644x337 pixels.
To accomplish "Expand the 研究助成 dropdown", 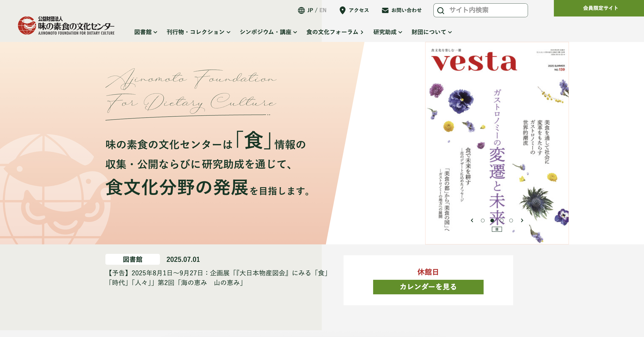I will point(388,32).
